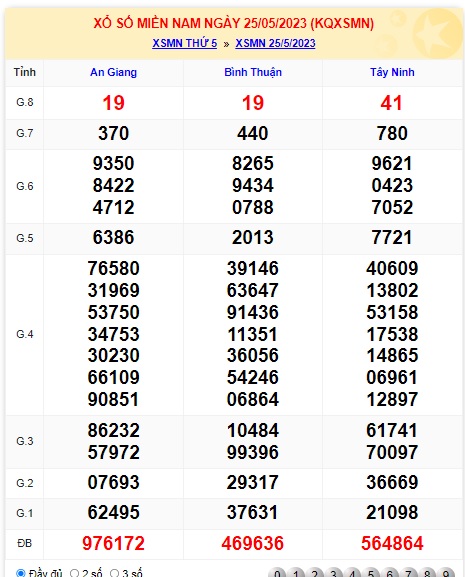The image size is (465, 577).
Task: Open the XSMN THỨ 5 link
Action: (x=185, y=43)
